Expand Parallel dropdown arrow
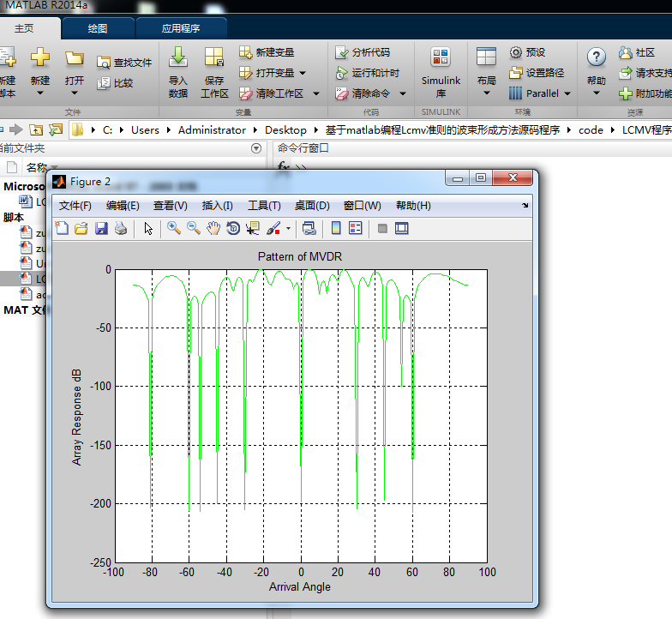 (567, 93)
